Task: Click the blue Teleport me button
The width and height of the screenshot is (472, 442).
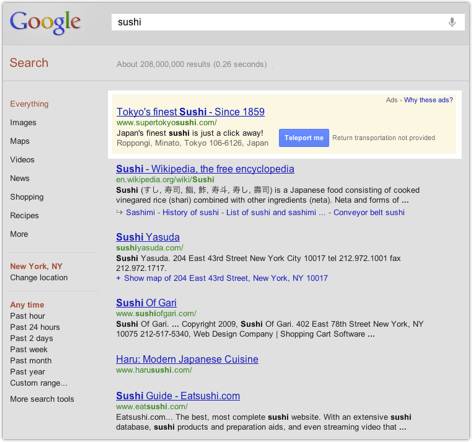Action: coord(304,138)
